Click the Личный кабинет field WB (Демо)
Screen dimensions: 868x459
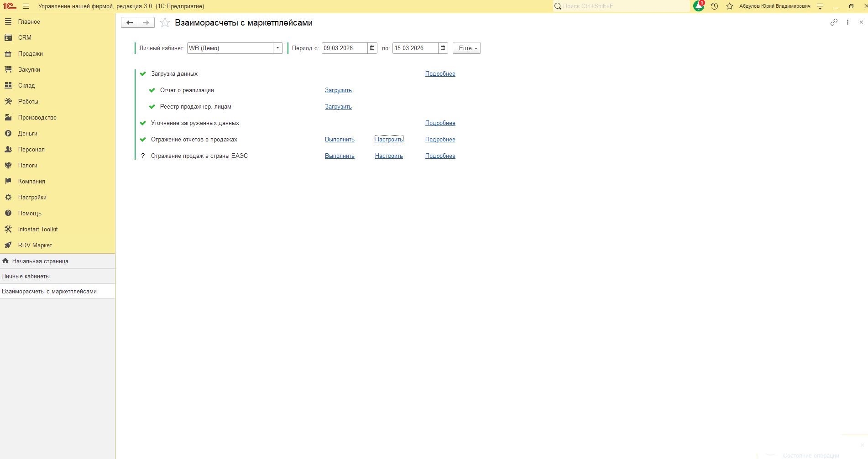pyautogui.click(x=230, y=48)
